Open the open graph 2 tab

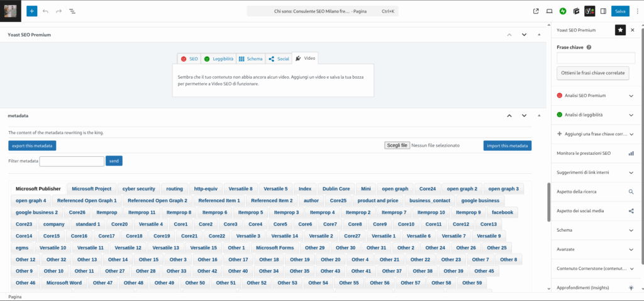coord(462,189)
